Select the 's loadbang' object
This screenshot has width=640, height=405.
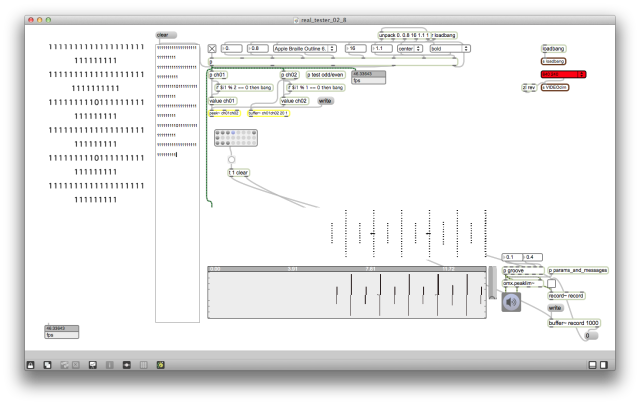[x=553, y=61]
